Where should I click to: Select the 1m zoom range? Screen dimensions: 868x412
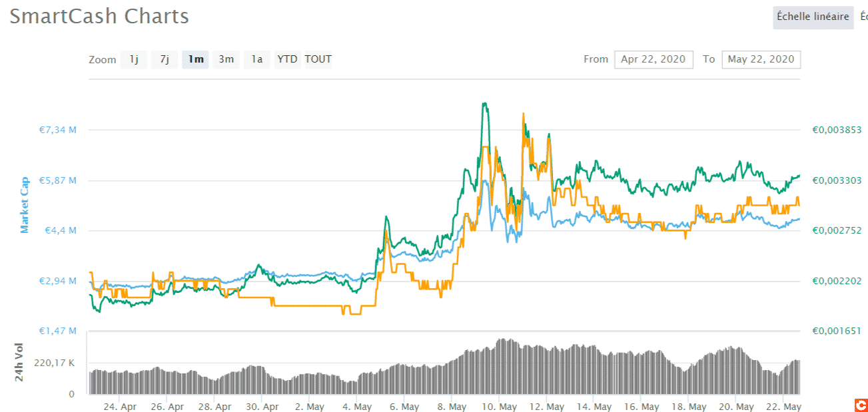tap(196, 59)
